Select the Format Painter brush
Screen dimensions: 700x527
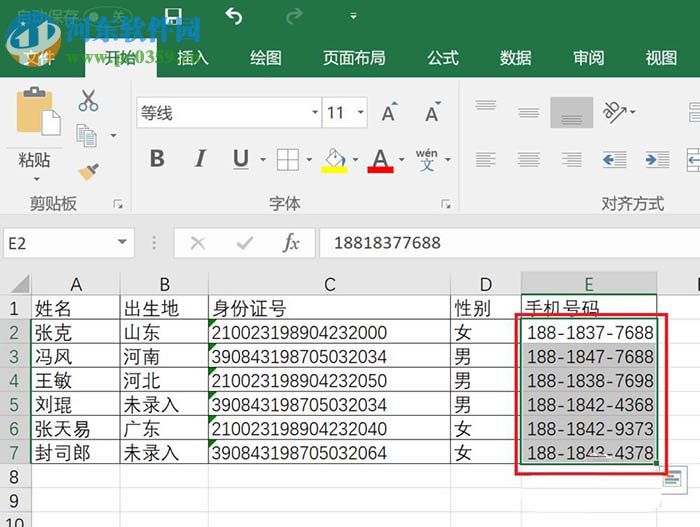(88, 171)
